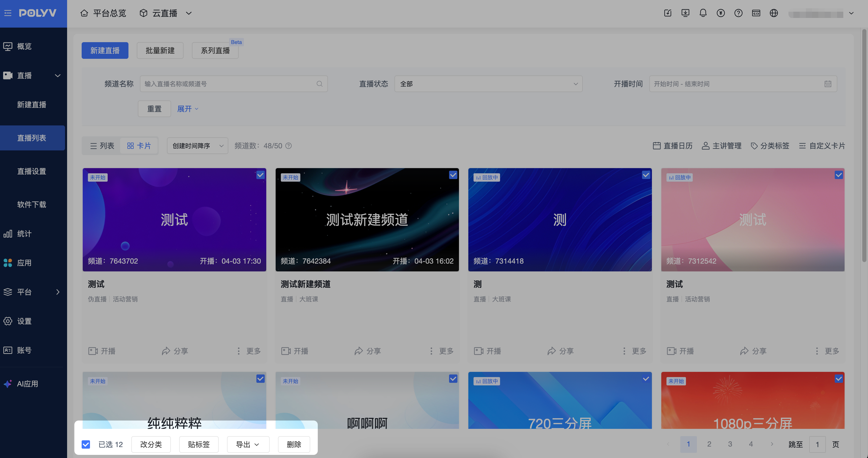Image resolution: width=868 pixels, height=458 pixels.
Task: Click 开播 on channel 7643702 card
Action: (x=102, y=351)
